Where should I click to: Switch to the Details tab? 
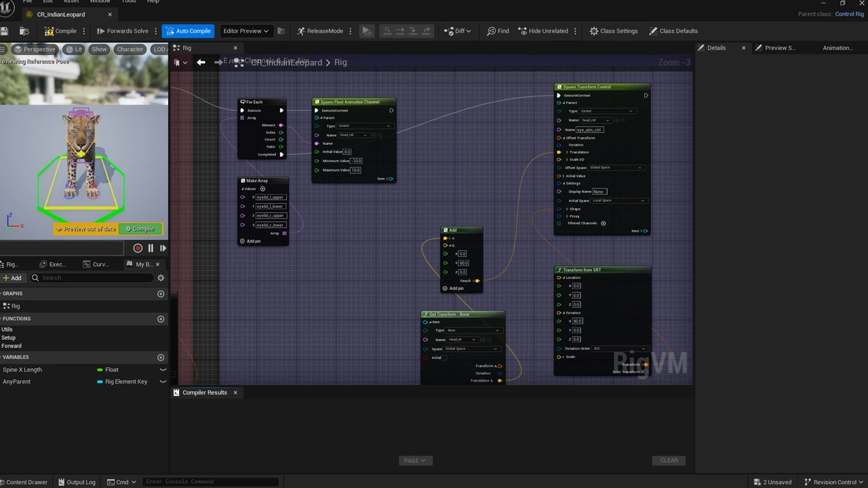coord(716,48)
